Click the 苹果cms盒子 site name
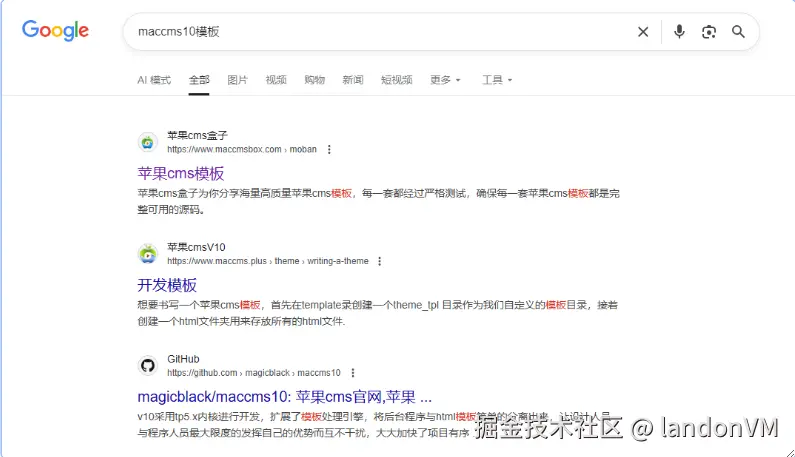 197,136
